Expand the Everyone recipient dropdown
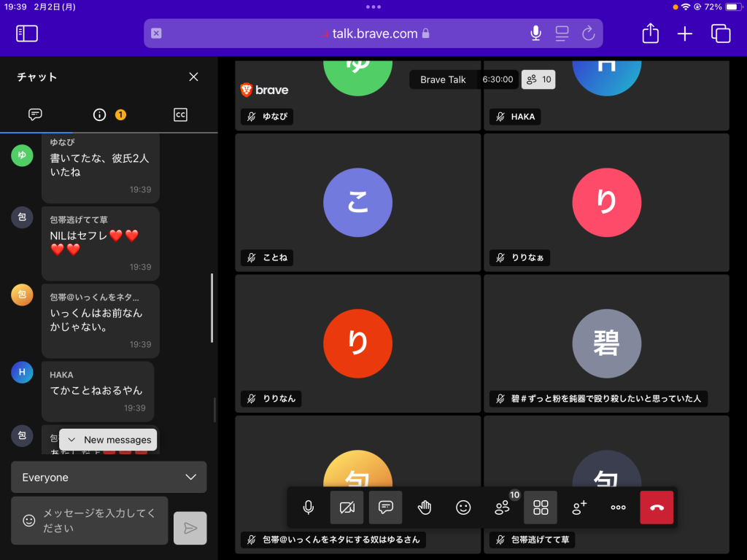This screenshot has width=747, height=560. coord(109,478)
